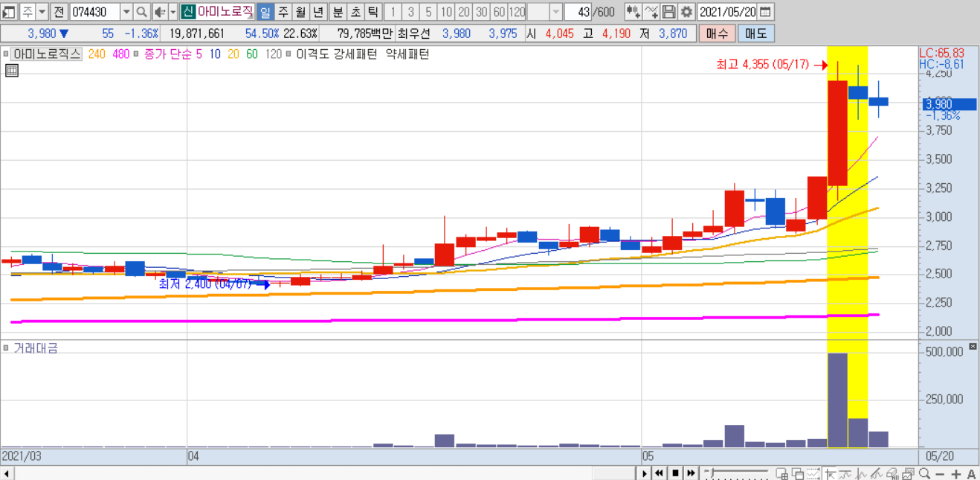Click the save chart floppy disk icon

(x=668, y=12)
